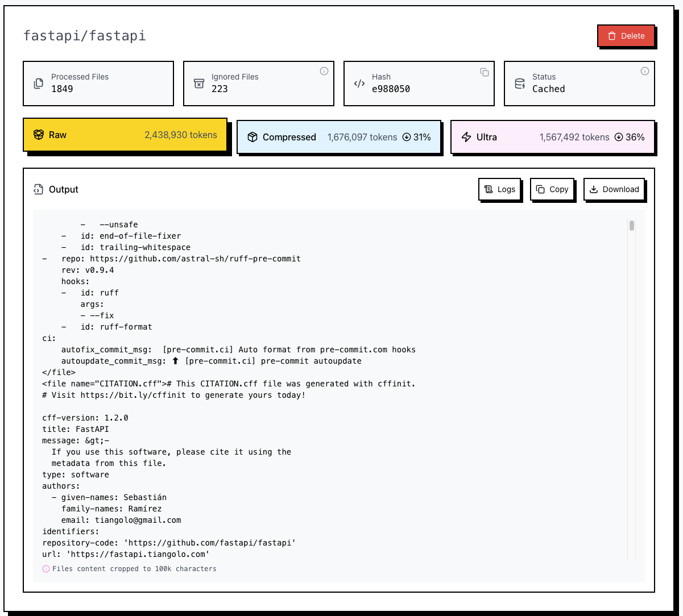Click the Cached status value
This screenshot has height=616, width=683.
pyautogui.click(x=549, y=89)
